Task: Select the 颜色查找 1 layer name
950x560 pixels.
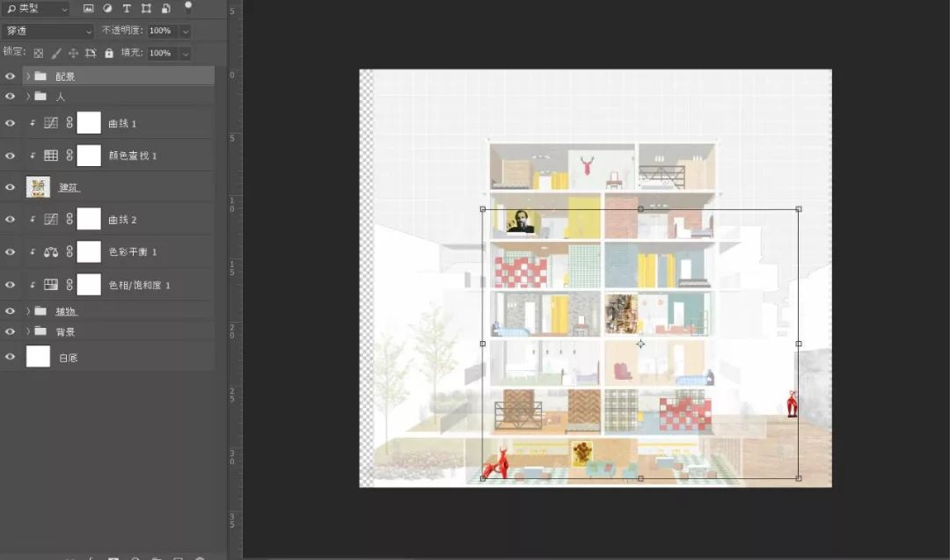Action: click(133, 156)
